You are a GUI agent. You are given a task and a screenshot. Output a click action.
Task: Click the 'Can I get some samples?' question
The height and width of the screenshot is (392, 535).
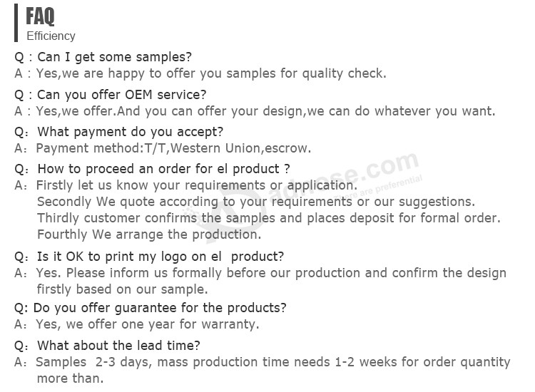(x=103, y=57)
